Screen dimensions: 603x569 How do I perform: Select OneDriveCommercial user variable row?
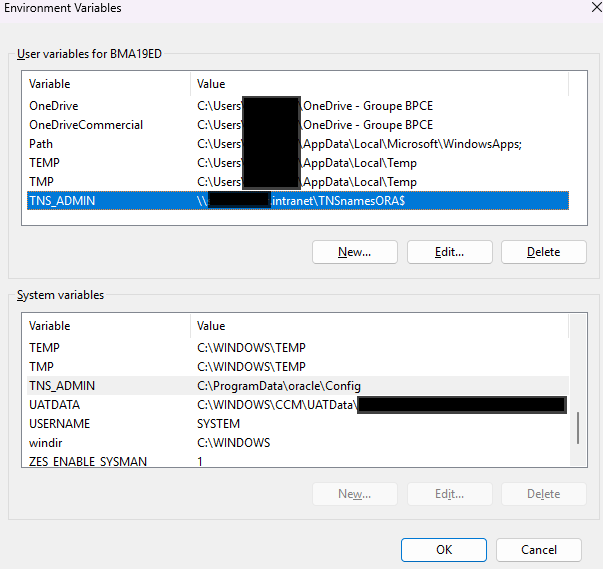tap(298, 125)
